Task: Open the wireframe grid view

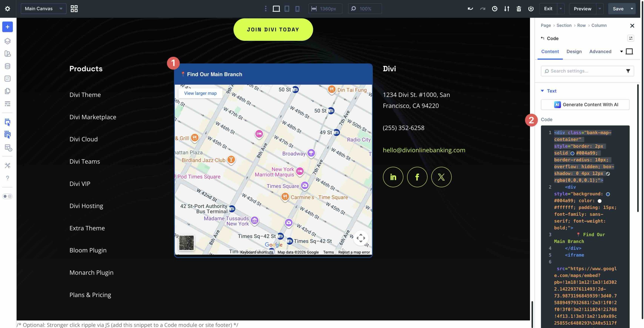Action: click(74, 9)
